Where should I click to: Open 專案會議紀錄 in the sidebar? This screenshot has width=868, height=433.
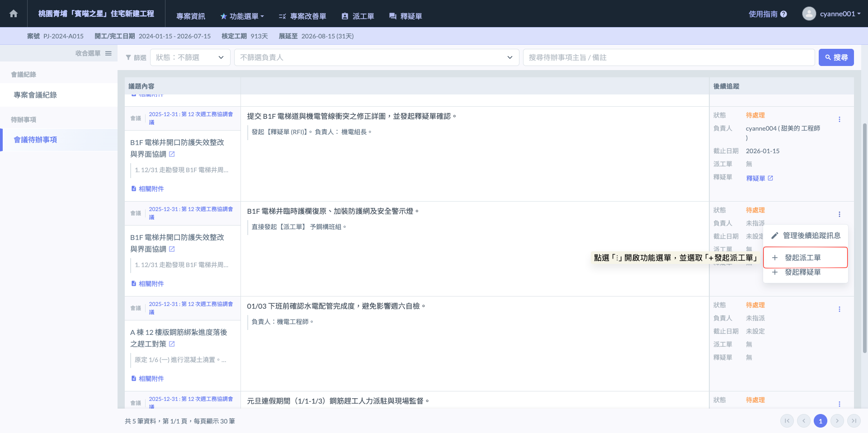pos(35,95)
